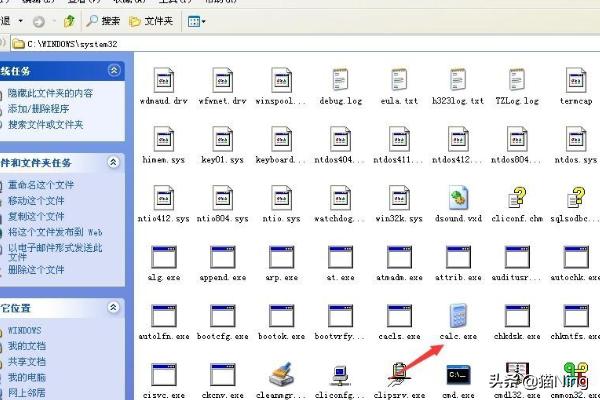This screenshot has height=400, width=600.
Task: Select the calc.exe calculator icon
Action: point(458,315)
